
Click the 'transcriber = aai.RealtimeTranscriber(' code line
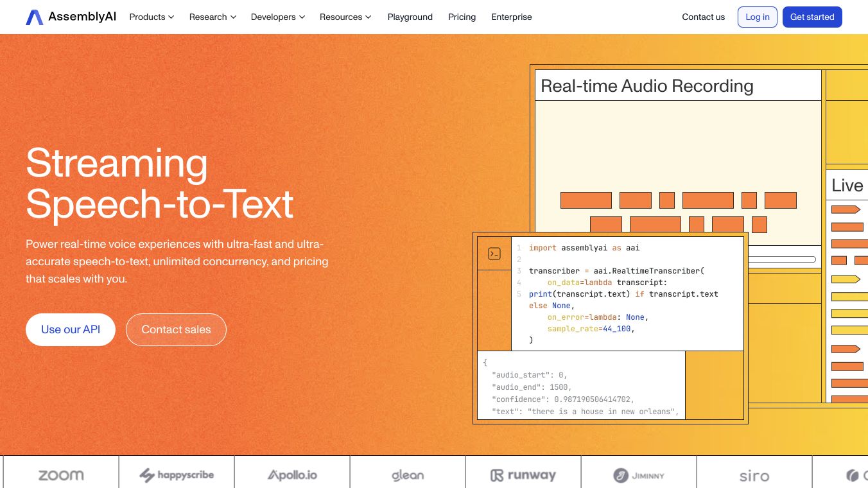[x=617, y=271]
